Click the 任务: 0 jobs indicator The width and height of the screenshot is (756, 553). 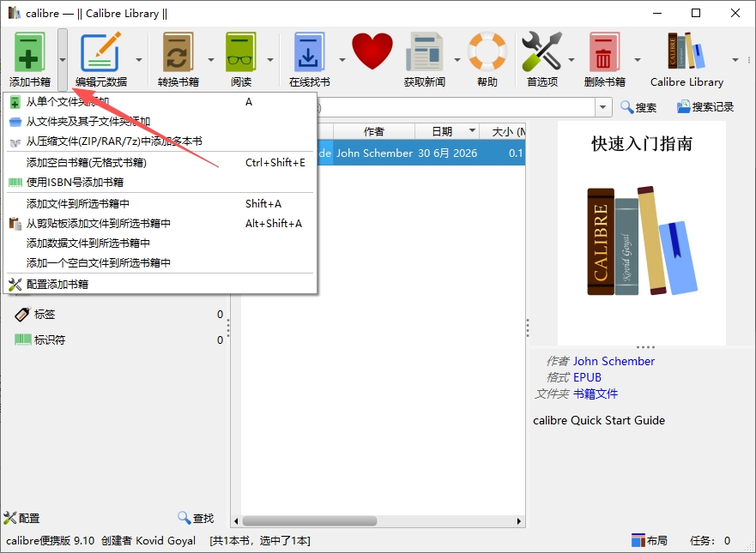click(x=710, y=540)
